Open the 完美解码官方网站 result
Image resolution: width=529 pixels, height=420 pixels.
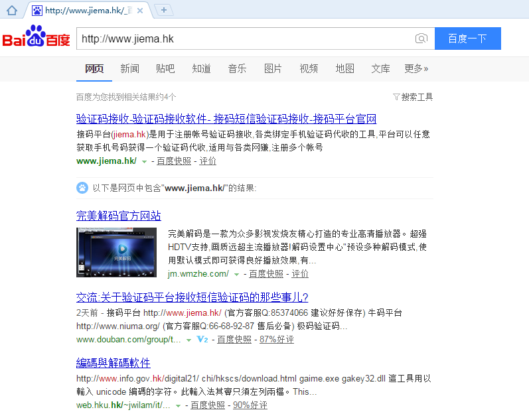click(119, 216)
